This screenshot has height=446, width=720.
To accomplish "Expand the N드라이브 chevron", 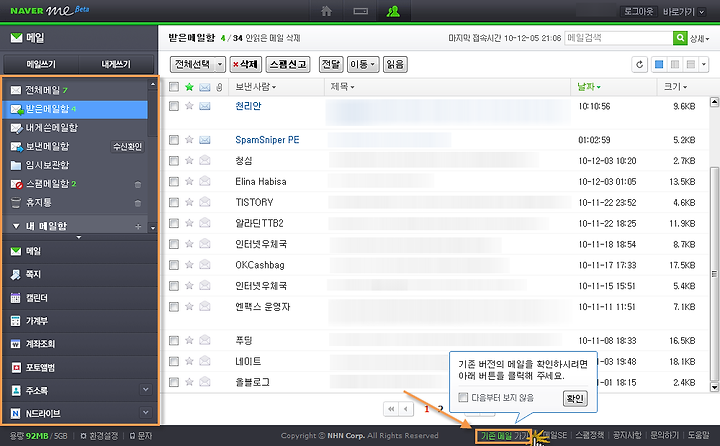I will pos(146,412).
